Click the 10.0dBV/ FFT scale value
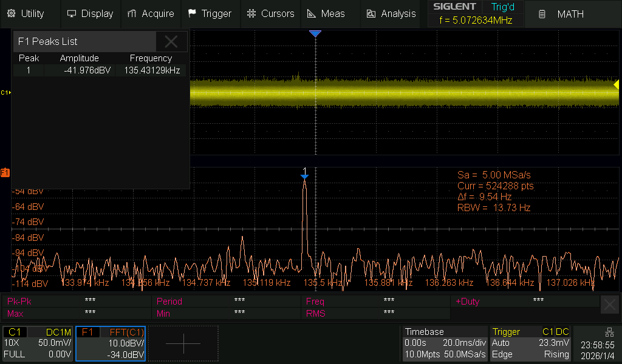622x364 pixels. pyautogui.click(x=126, y=343)
